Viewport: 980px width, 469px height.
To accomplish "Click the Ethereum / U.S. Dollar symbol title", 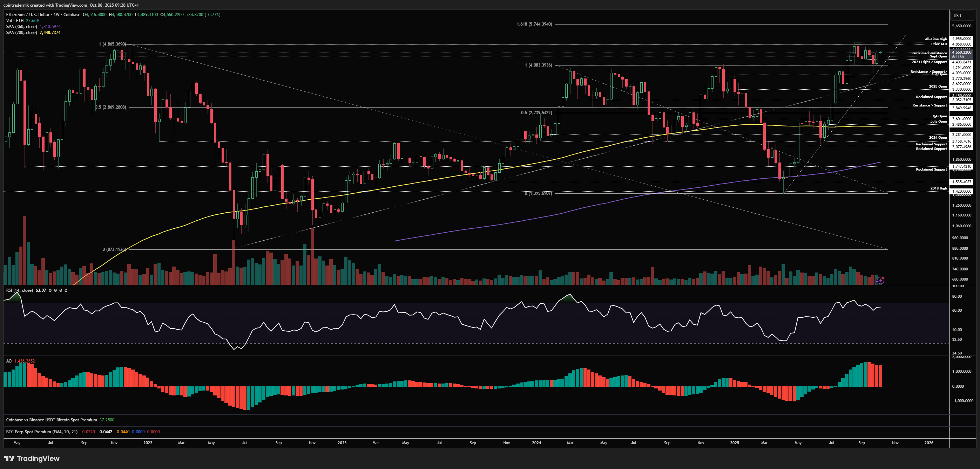I will 28,15.
